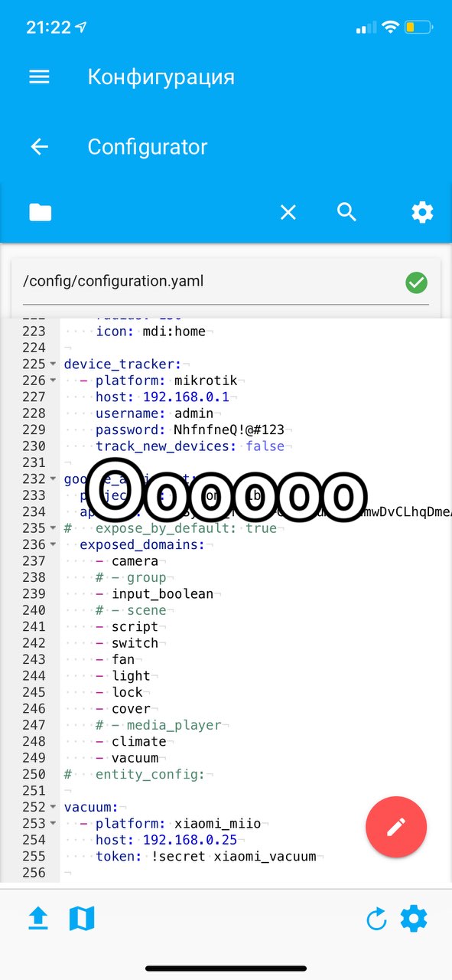Tap the refresh icon in bottom bar
452x980 pixels.
[x=376, y=919]
